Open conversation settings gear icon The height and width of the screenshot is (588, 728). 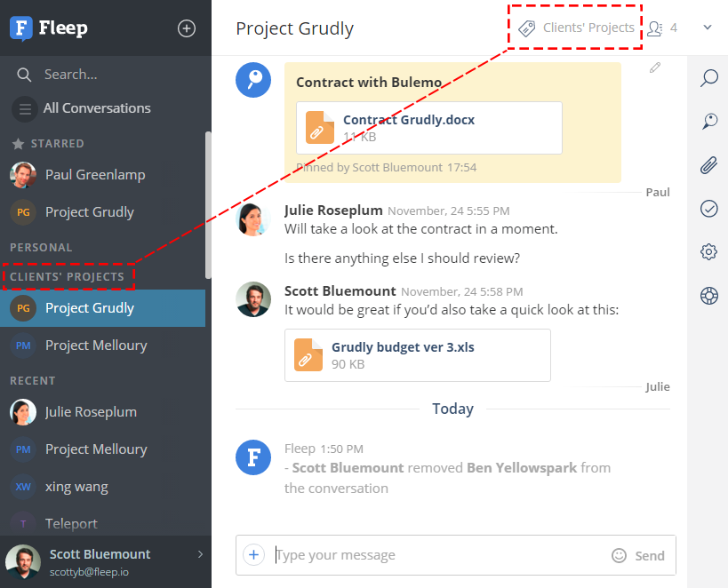[708, 252]
